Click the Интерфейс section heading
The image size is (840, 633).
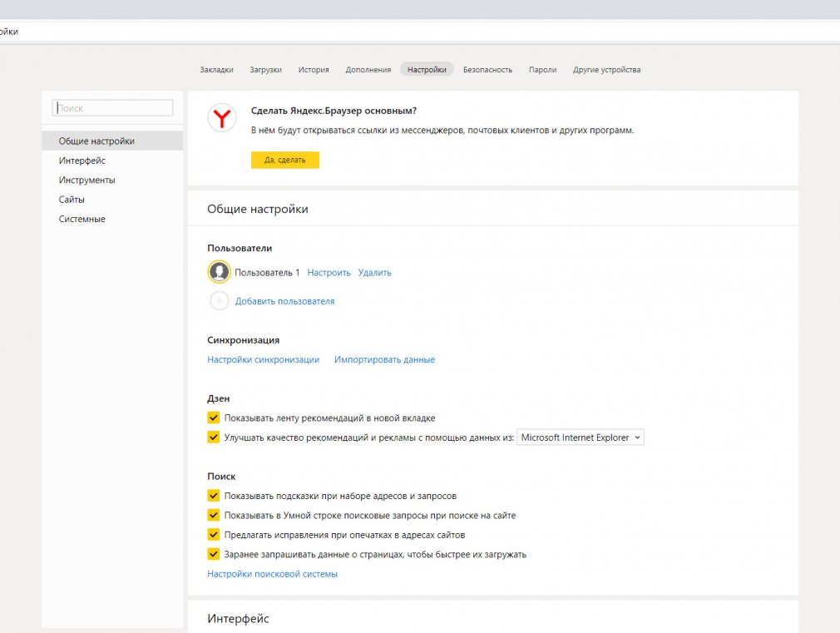pyautogui.click(x=238, y=619)
